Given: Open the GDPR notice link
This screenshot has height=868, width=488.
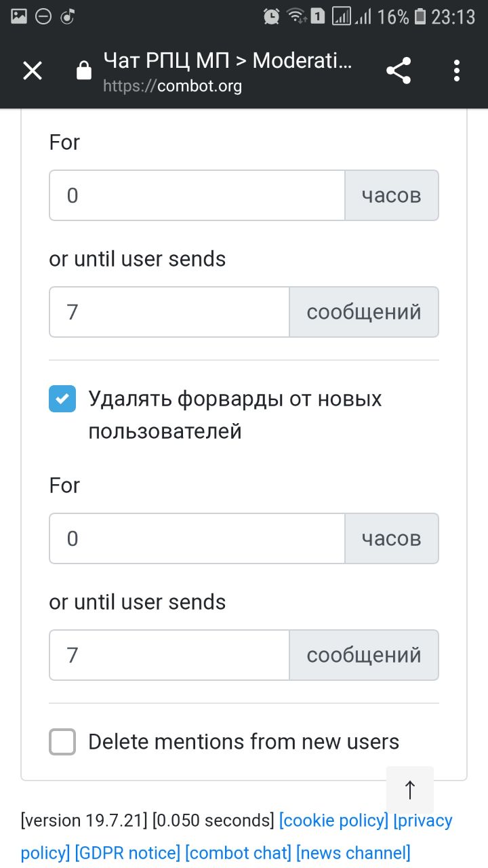Looking at the screenshot, I should (127, 852).
